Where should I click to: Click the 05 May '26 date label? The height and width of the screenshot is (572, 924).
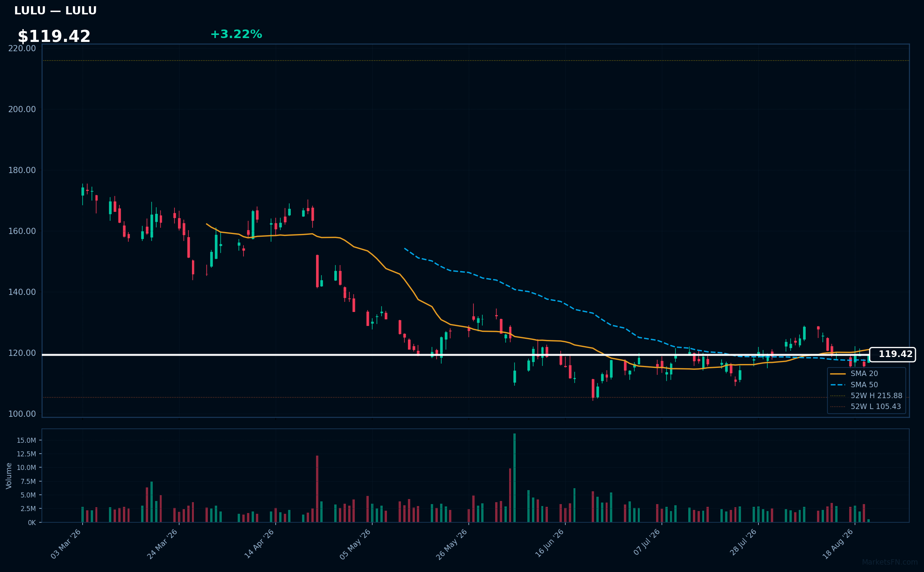[356, 544]
